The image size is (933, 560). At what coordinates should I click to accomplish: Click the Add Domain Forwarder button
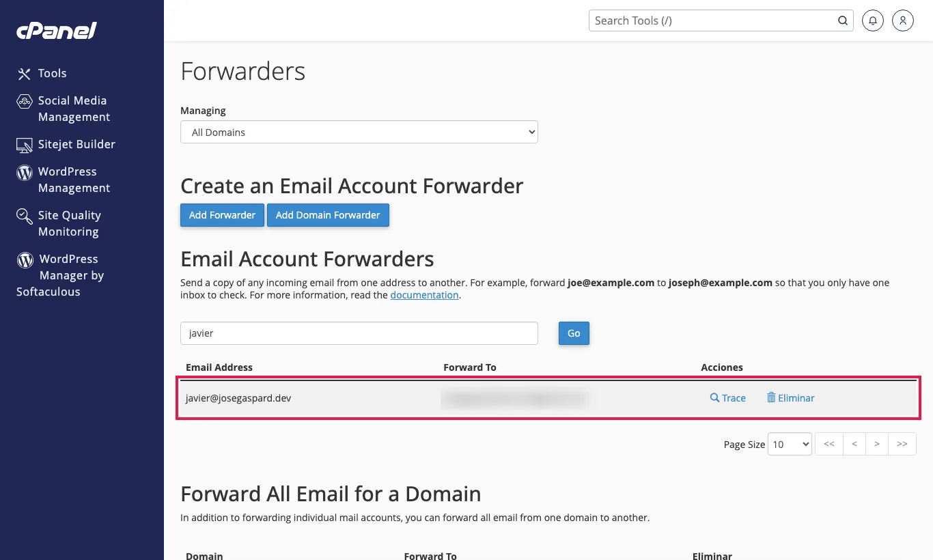coord(328,215)
